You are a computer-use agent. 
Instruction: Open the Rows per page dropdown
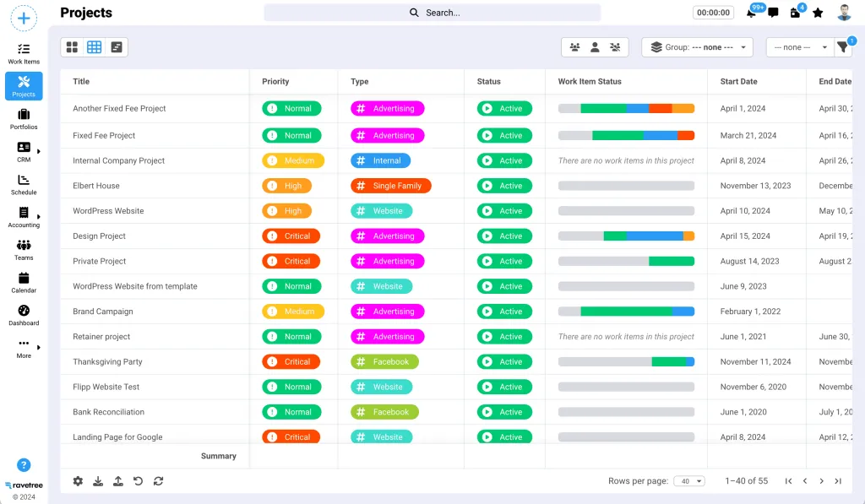tap(692, 481)
